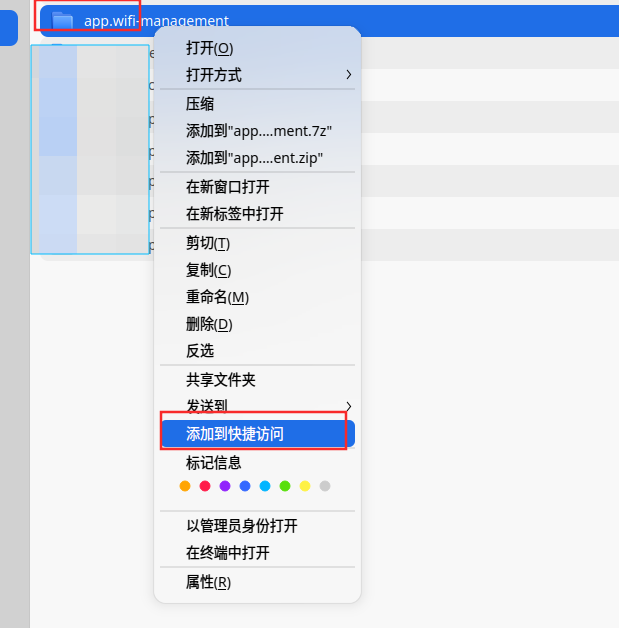The width and height of the screenshot is (619, 628).
Task: Click the app.wifi-management folder icon
Action: pos(62,20)
